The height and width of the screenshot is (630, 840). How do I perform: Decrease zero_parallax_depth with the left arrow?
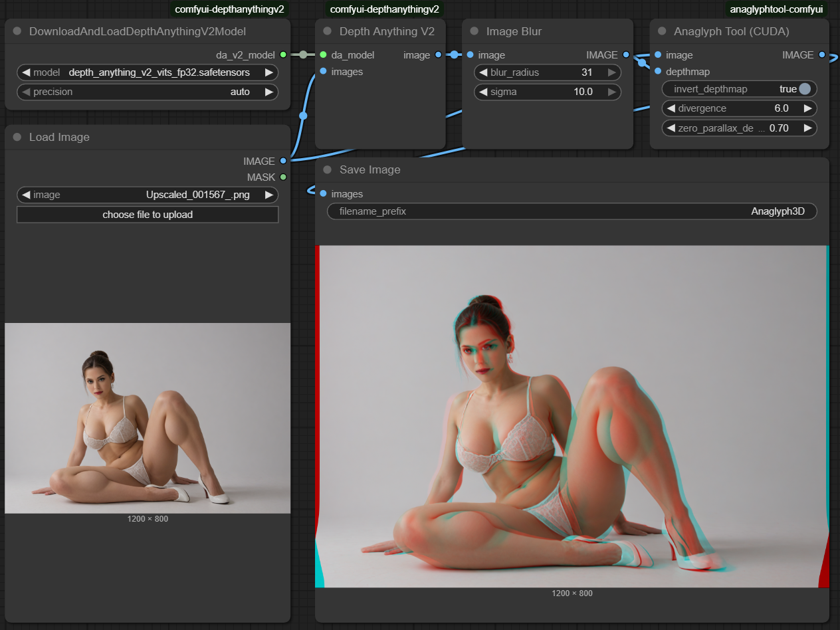point(671,128)
